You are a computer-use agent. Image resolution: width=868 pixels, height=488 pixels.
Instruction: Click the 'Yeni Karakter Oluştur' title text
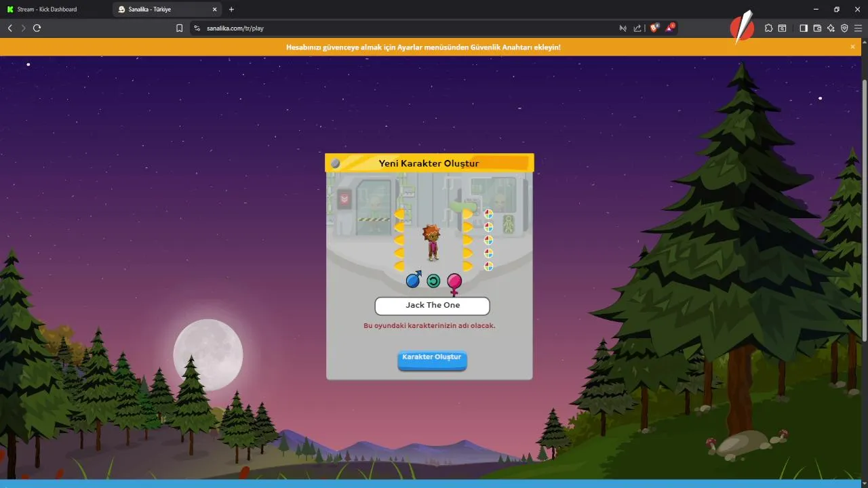[429, 163]
